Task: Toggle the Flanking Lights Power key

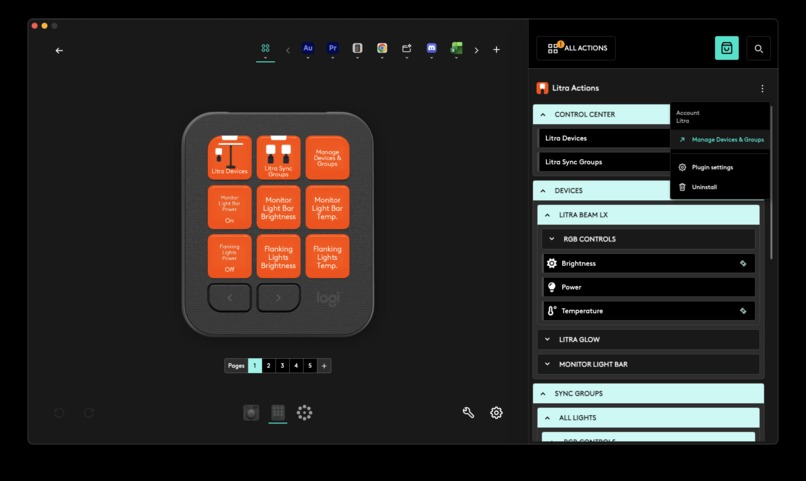Action: [230, 256]
